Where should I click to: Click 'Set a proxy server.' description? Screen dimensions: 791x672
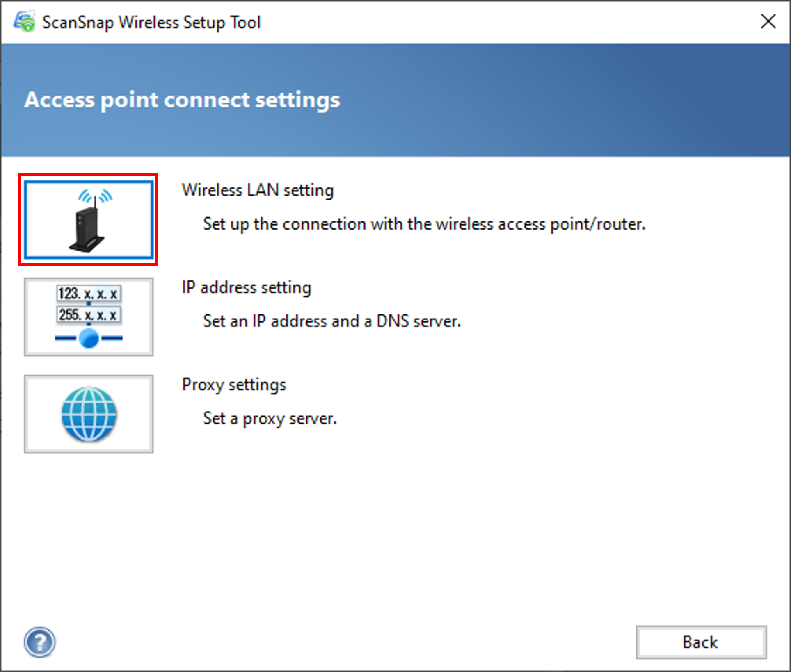[x=270, y=419]
